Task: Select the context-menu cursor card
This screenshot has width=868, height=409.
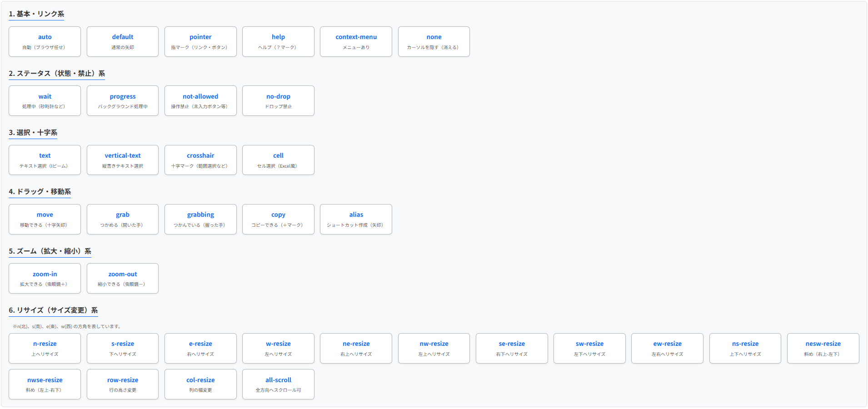Action: coord(356,41)
